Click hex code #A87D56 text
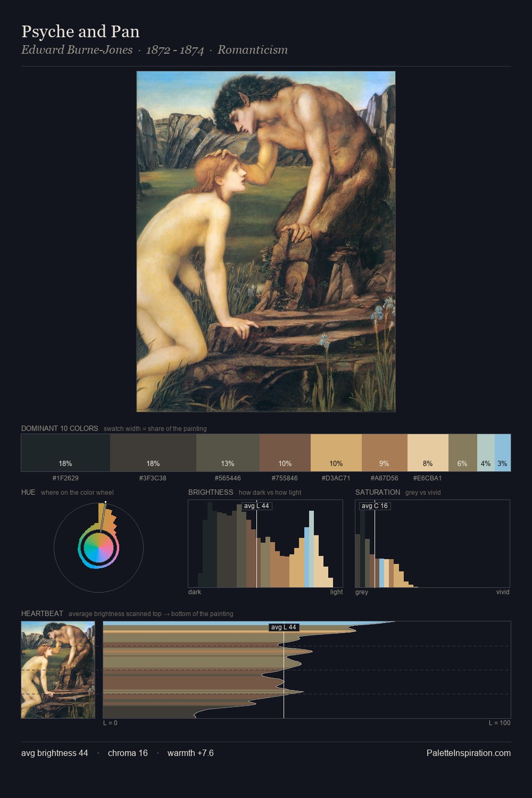The width and height of the screenshot is (532, 798). tap(385, 478)
